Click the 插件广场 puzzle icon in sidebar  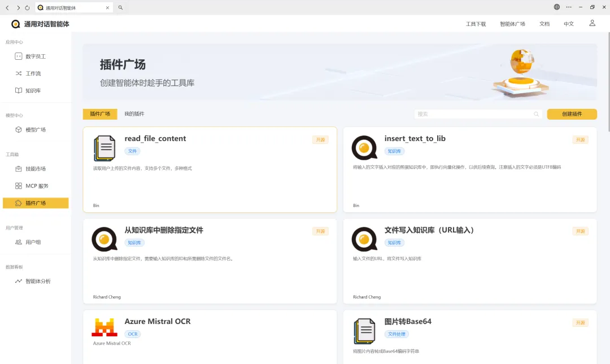coord(18,203)
